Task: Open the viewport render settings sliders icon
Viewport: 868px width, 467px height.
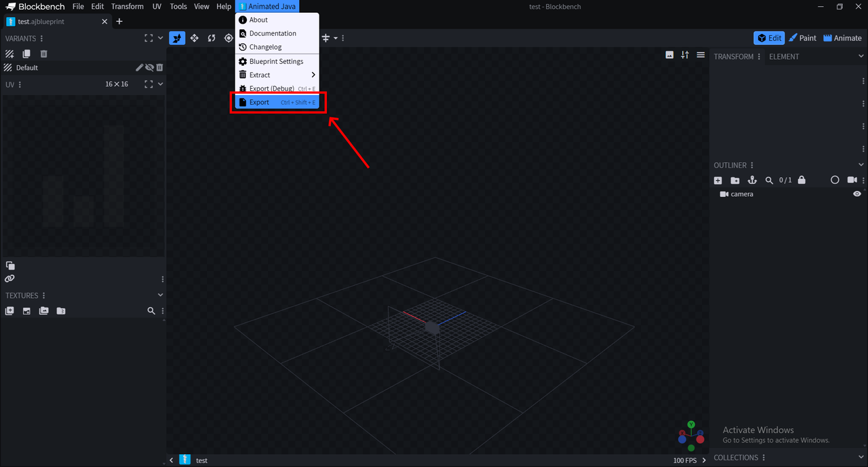Action: [x=685, y=55]
